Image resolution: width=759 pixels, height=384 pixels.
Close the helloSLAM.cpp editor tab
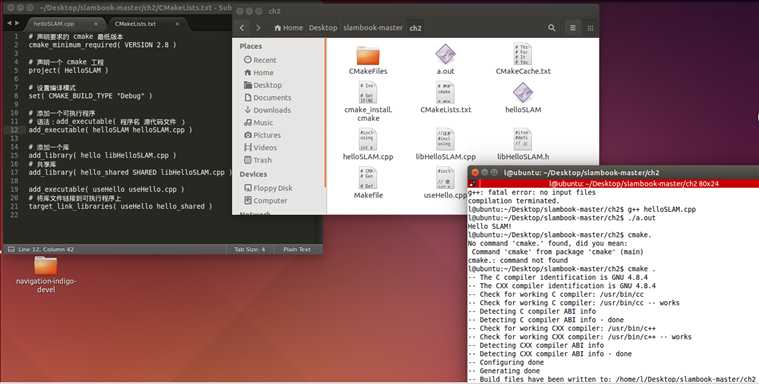[96, 24]
